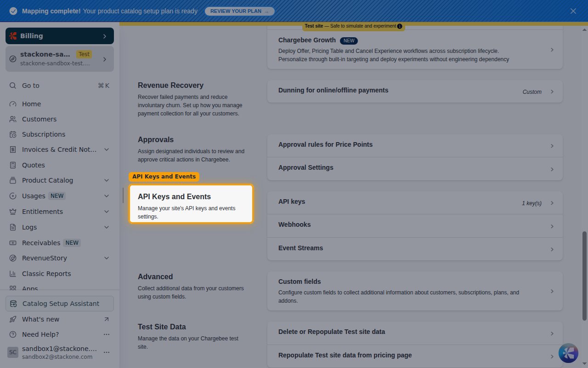Click the Receivables icon in sidebar
The image size is (588, 368).
click(13, 243)
